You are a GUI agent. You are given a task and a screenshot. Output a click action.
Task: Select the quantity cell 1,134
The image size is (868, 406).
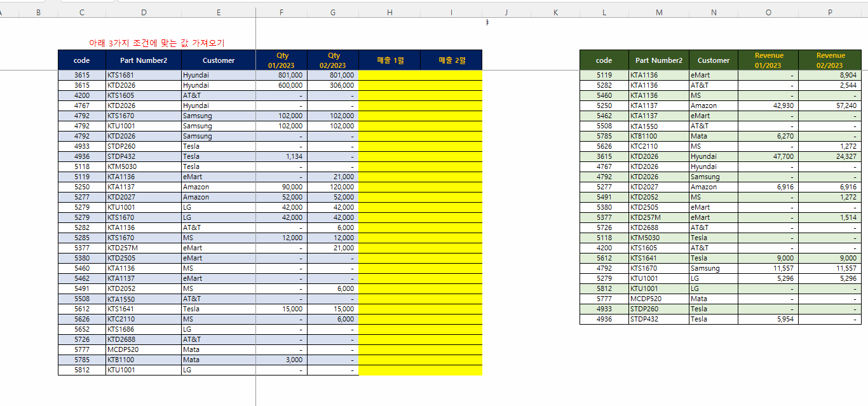(x=281, y=156)
